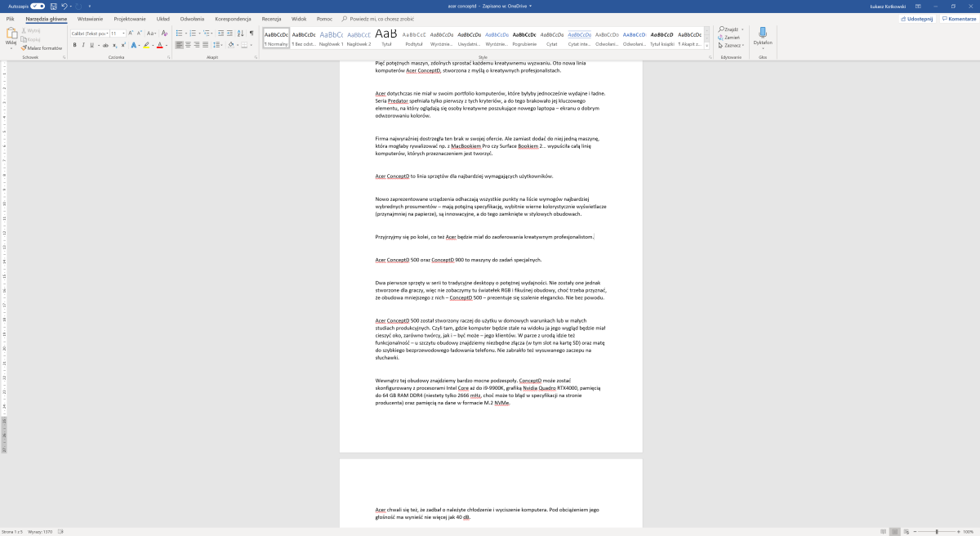Start a bulleted list
The height and width of the screenshot is (536, 980).
(179, 33)
